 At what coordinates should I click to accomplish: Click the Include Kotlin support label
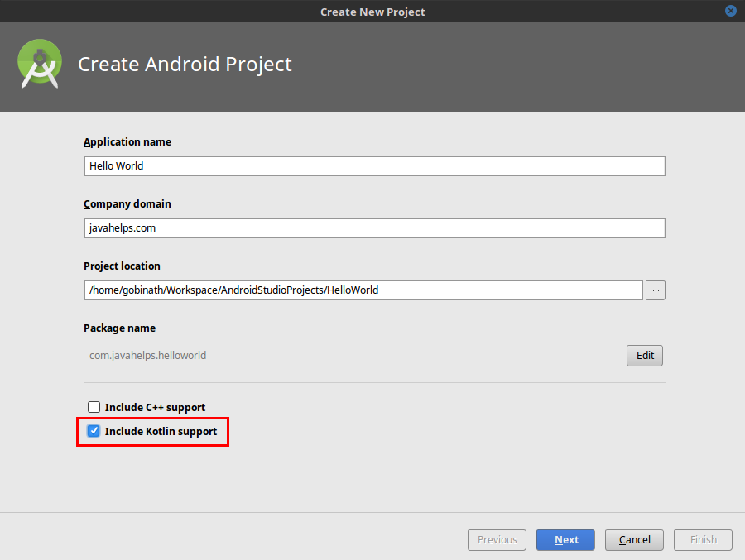pyautogui.click(x=161, y=431)
